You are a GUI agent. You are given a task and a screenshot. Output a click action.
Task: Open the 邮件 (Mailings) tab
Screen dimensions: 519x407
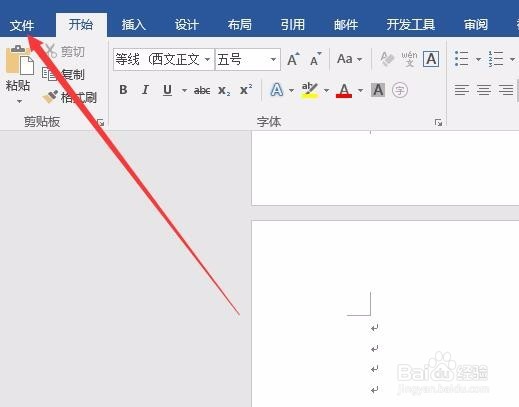click(346, 25)
